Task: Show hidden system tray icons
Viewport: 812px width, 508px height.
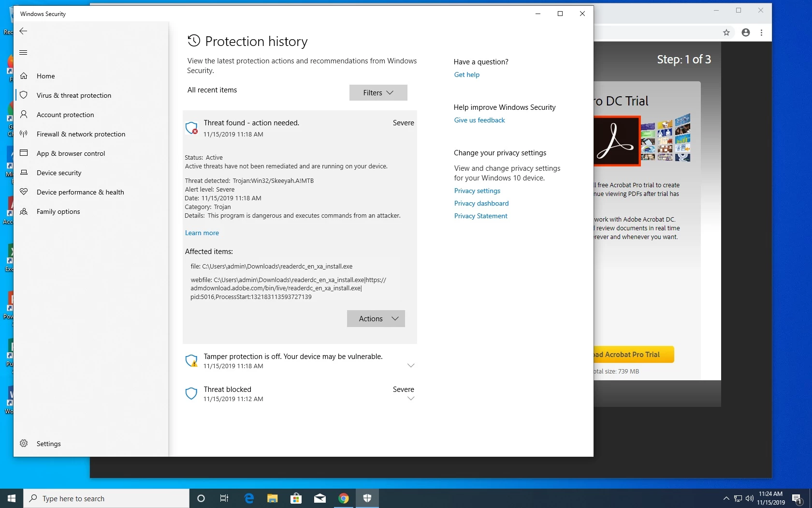Action: point(726,498)
